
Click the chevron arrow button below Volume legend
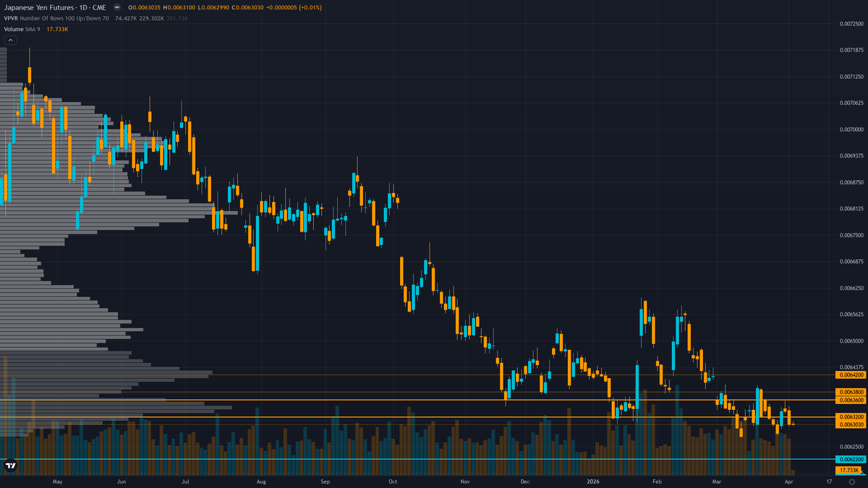pos(9,40)
